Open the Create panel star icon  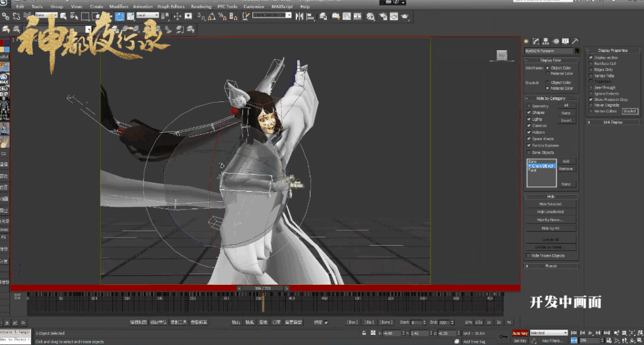point(527,41)
